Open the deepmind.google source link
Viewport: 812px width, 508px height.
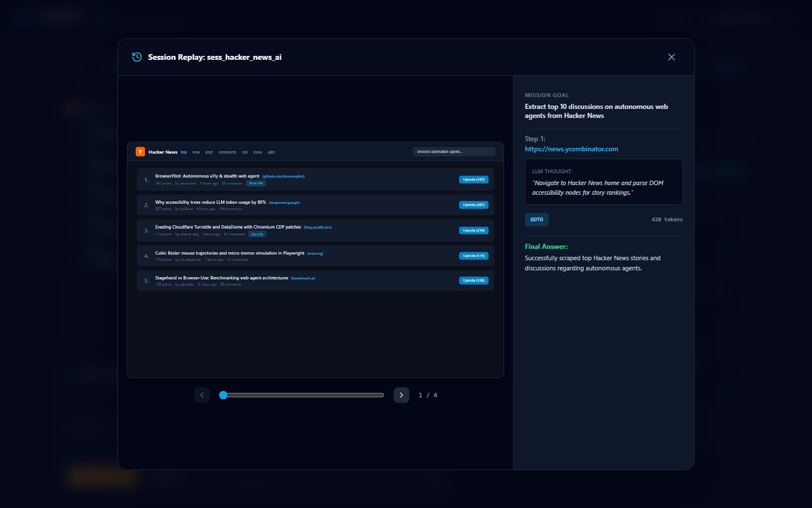[285, 203]
